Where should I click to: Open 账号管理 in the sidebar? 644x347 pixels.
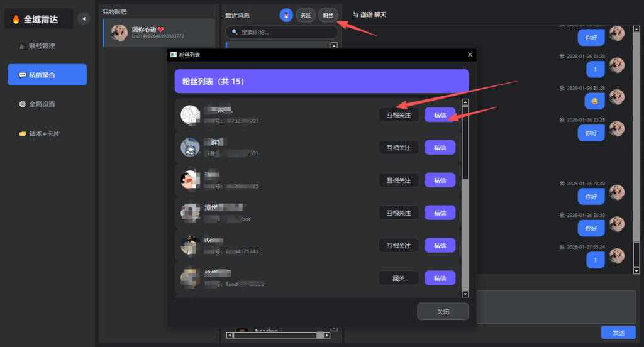coord(42,46)
